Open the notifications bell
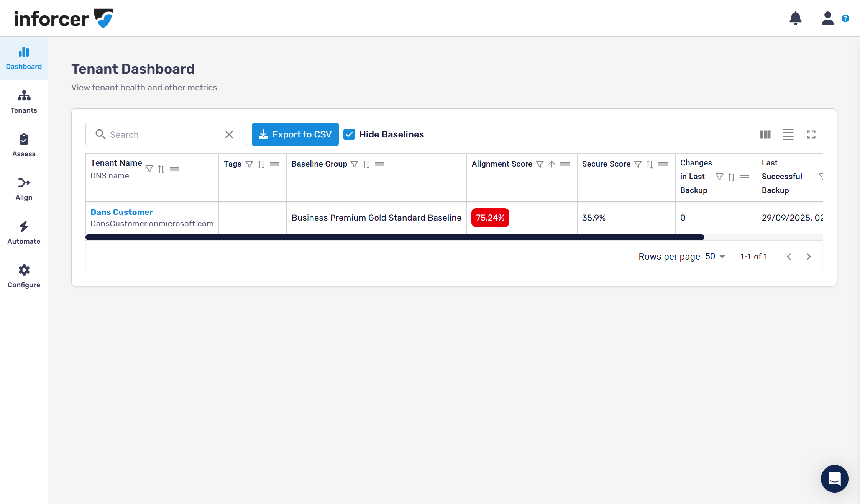The image size is (860, 504). pos(795,18)
